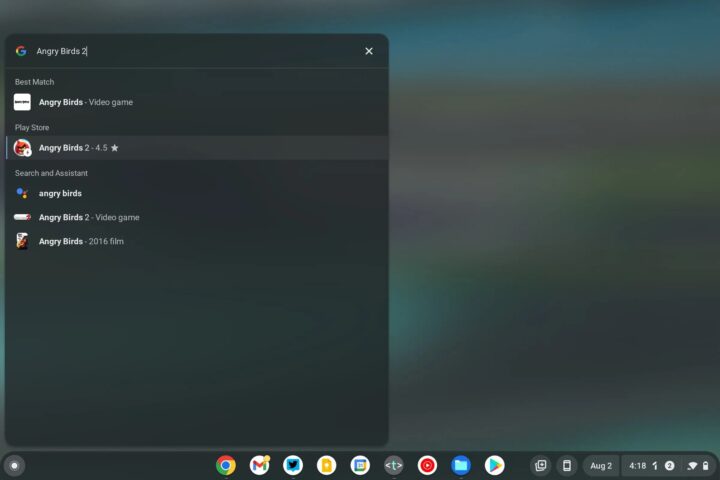Open the Twitter app icon

tap(293, 465)
